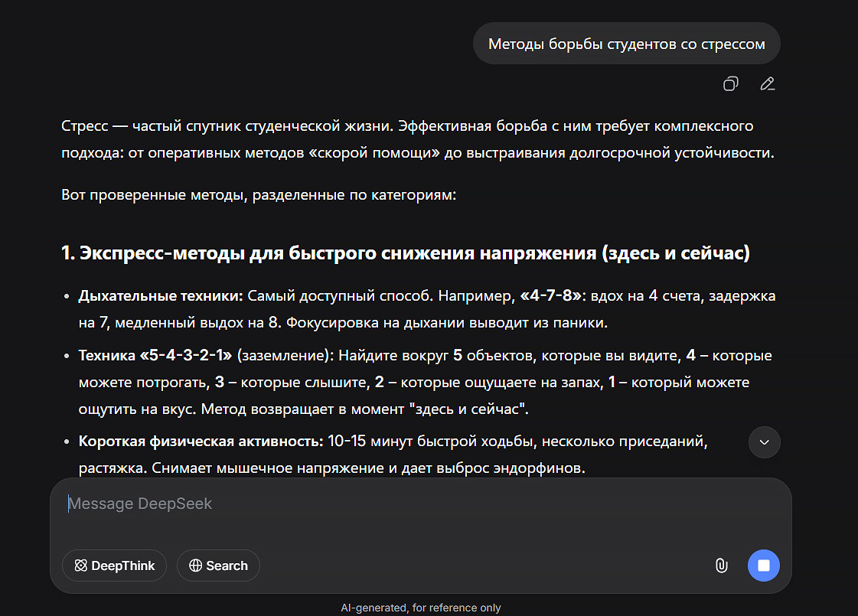858x616 pixels.
Task: Select the user prompt bubble about stress methods
Action: pos(627,44)
